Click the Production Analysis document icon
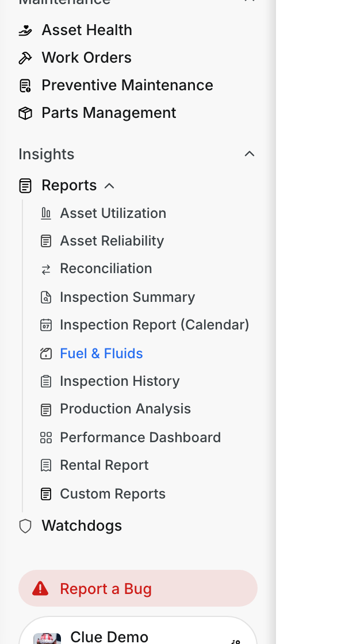The height and width of the screenshot is (644, 345). coord(46,409)
